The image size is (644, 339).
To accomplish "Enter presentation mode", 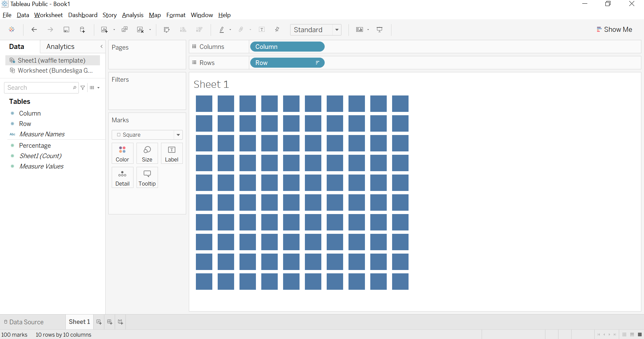I will click(x=379, y=29).
